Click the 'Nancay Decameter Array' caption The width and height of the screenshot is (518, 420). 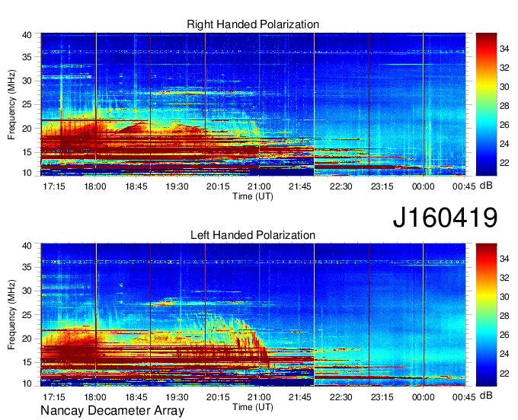pos(112,410)
